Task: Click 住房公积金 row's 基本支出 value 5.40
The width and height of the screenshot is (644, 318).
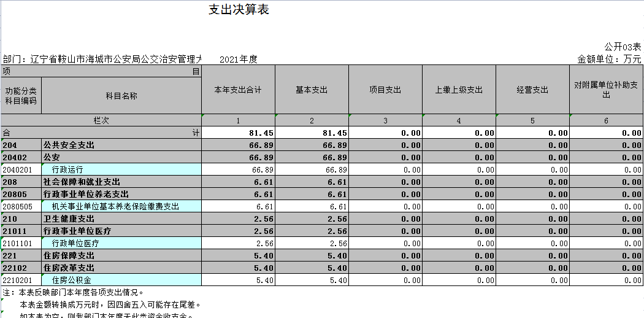Action: point(312,281)
